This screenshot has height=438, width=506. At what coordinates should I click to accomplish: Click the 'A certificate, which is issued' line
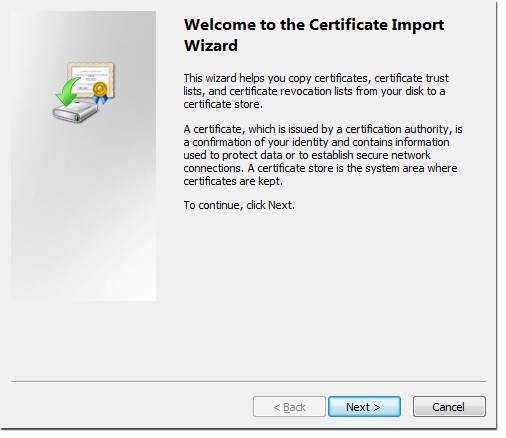(x=323, y=129)
